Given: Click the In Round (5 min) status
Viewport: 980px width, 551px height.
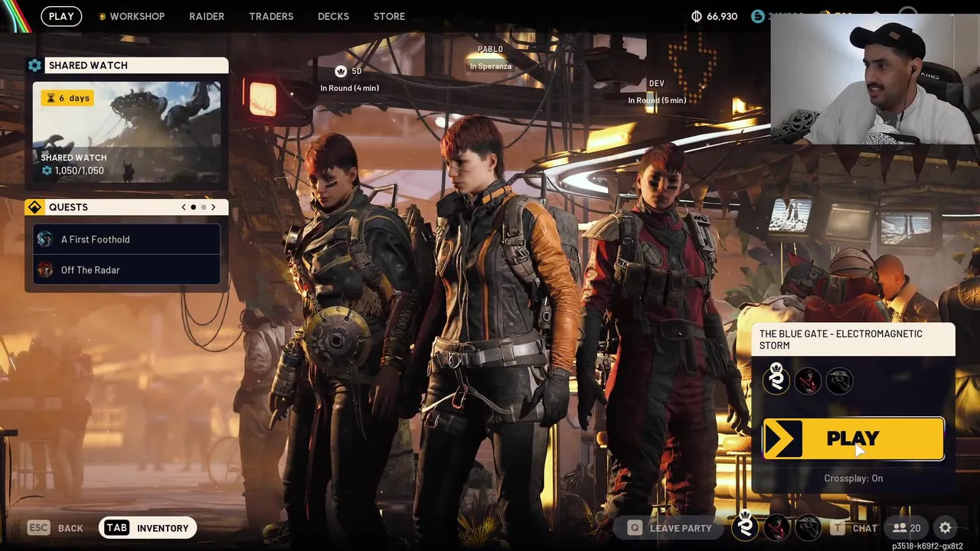Looking at the screenshot, I should [657, 100].
